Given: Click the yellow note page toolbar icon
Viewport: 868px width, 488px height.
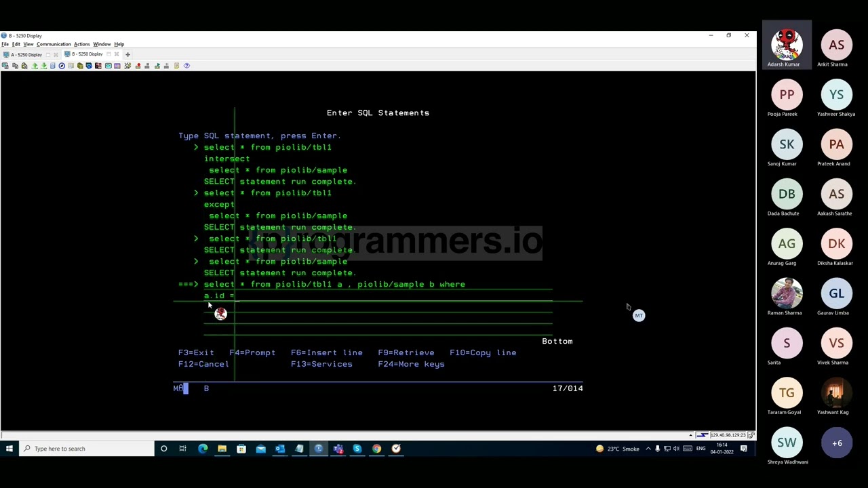Looking at the screenshot, I should (x=177, y=66).
